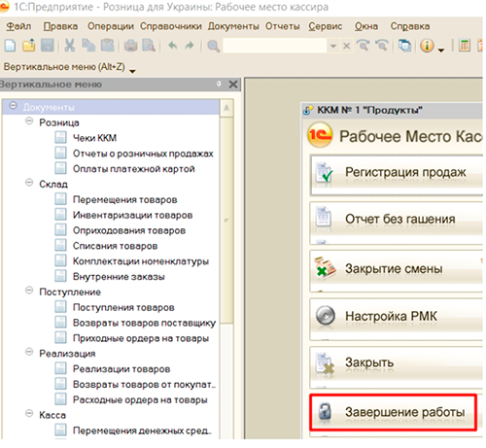Open the Документы menu in menu bar
The height and width of the screenshot is (448, 486).
233,26
